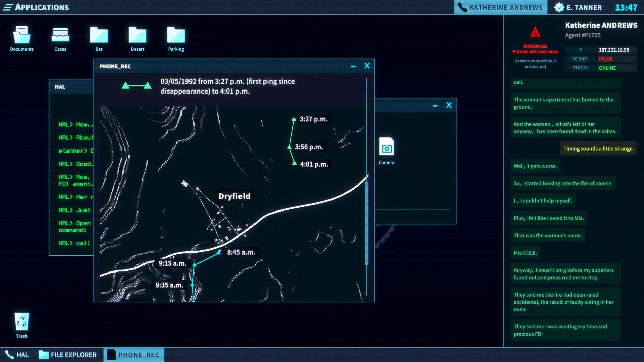Open the Applications menu
This screenshot has height=362, width=644.
(x=37, y=7)
